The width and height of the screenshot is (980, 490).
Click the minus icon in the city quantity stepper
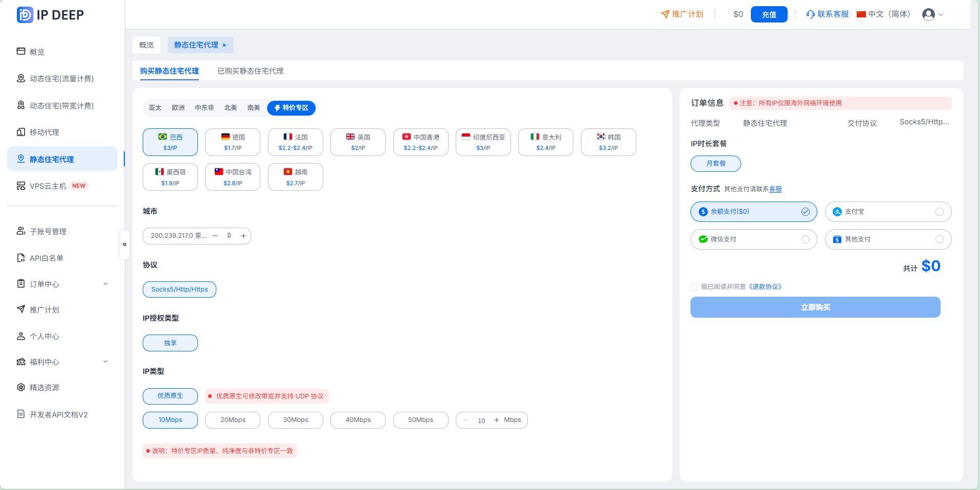215,236
